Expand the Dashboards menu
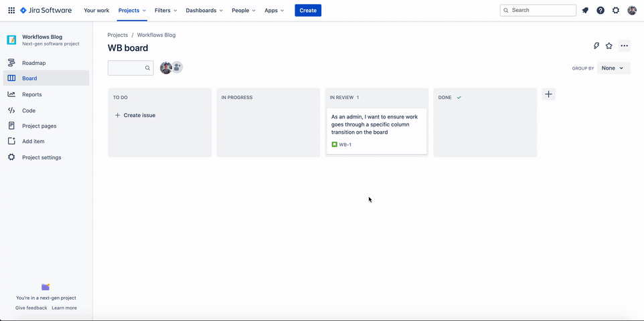Screen dimensions: 644x321 click(204, 10)
